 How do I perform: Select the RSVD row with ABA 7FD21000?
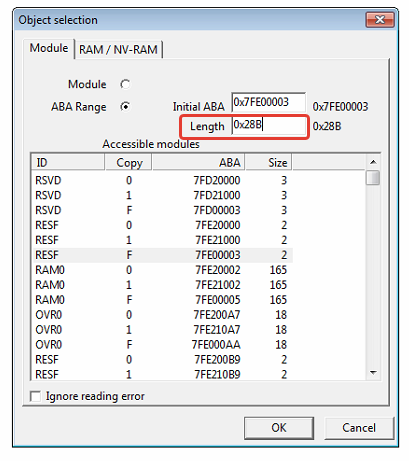(163, 195)
